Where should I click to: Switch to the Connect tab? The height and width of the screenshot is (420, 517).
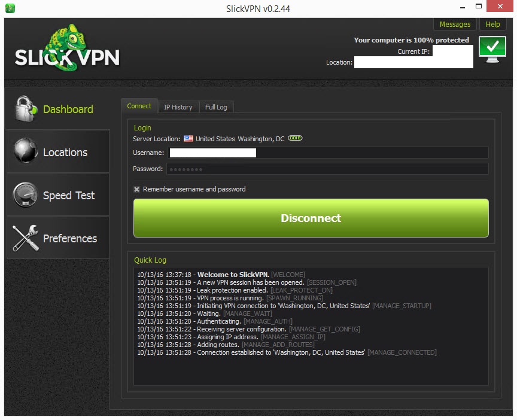pyautogui.click(x=139, y=106)
